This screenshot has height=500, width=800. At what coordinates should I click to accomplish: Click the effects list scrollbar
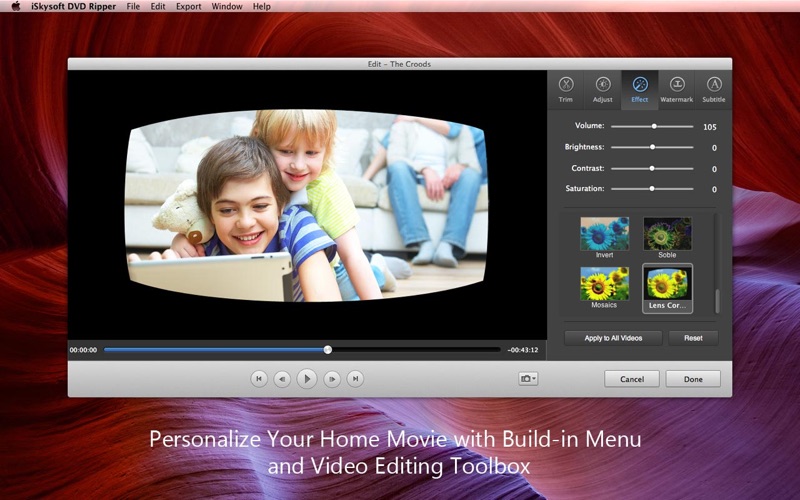pos(717,302)
